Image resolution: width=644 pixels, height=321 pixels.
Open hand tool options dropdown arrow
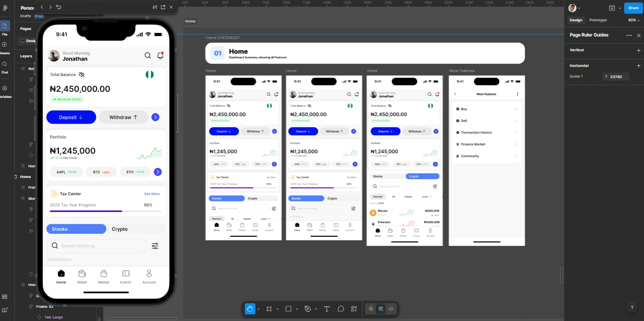[x=259, y=309]
